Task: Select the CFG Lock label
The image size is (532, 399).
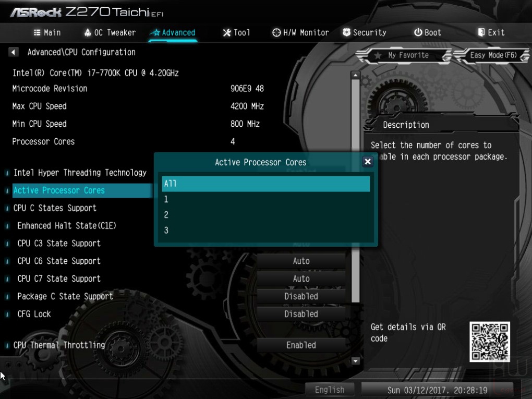Action: click(x=34, y=314)
